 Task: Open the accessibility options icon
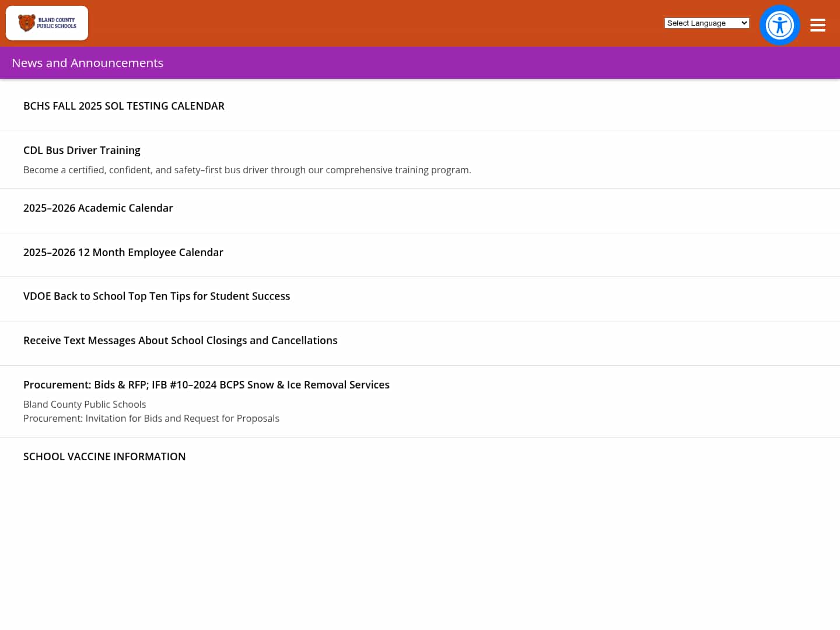(780, 25)
